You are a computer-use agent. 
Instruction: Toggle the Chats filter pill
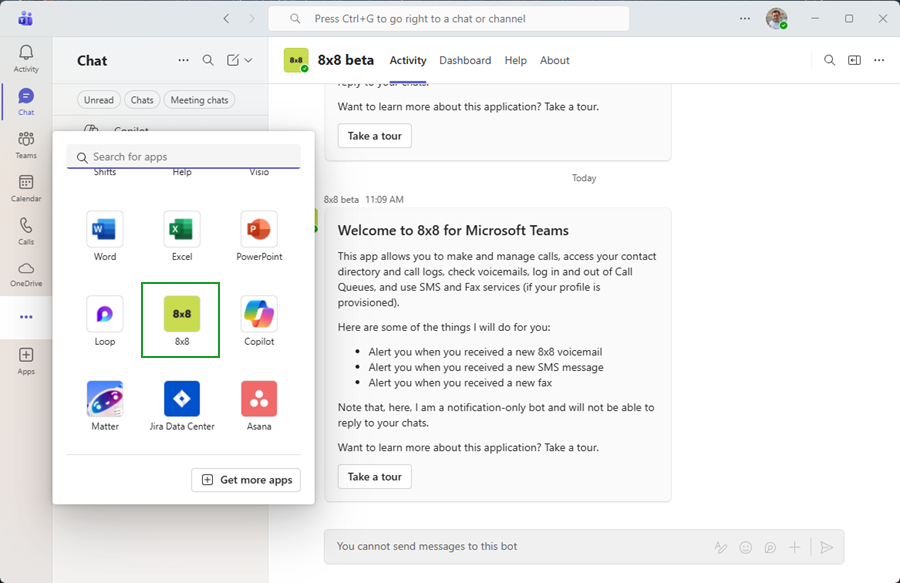(x=142, y=100)
